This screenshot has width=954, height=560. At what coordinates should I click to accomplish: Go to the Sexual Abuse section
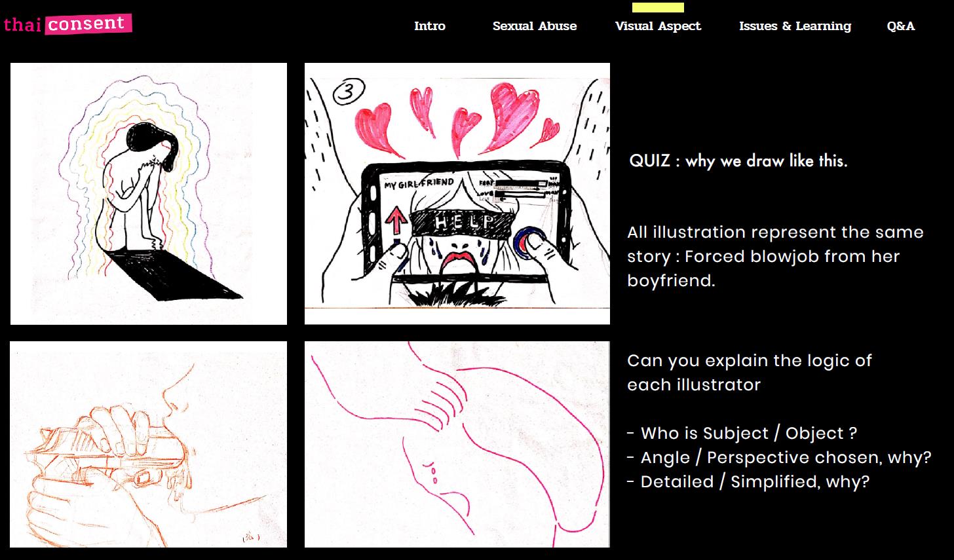(x=534, y=26)
